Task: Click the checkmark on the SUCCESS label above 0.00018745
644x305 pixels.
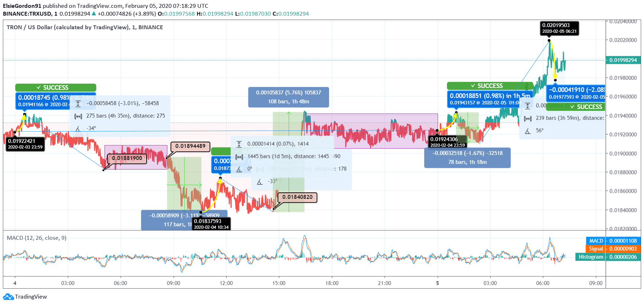Action: click(x=39, y=88)
